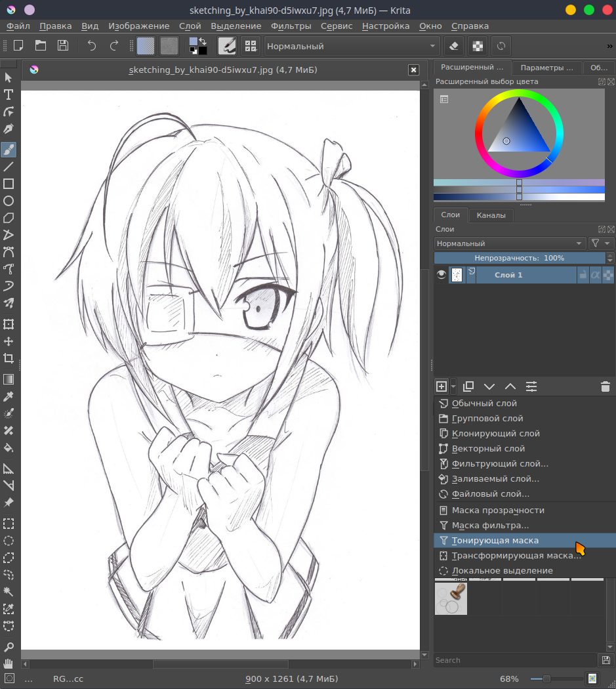Viewport: 616px width, 689px height.
Task: Hide Слой 1 using the eye icon
Action: [x=441, y=275]
